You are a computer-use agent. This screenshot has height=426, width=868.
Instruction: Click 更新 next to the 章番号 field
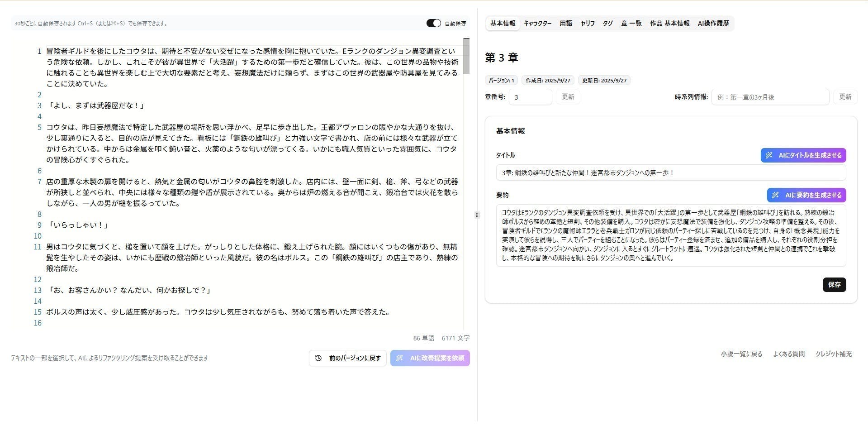pyautogui.click(x=568, y=96)
